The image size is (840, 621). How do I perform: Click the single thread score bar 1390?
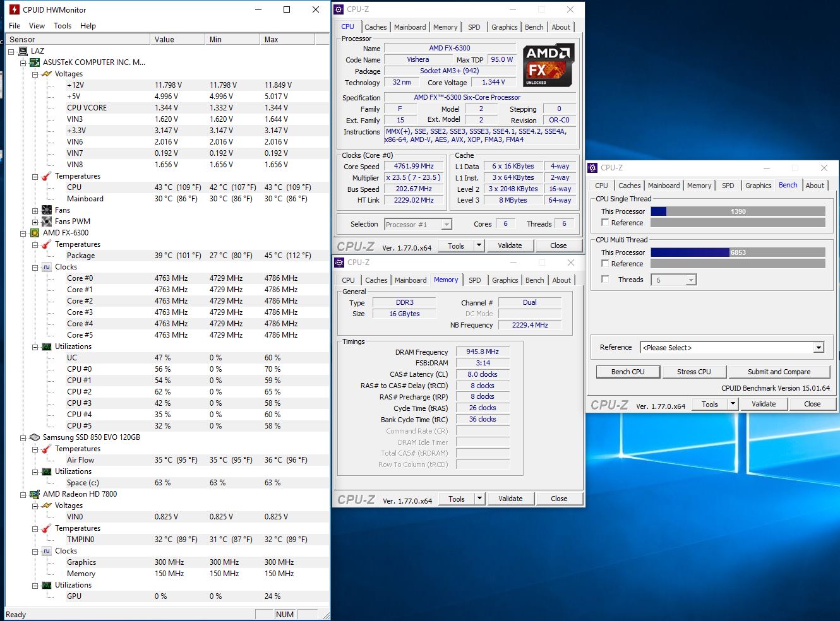click(x=738, y=211)
